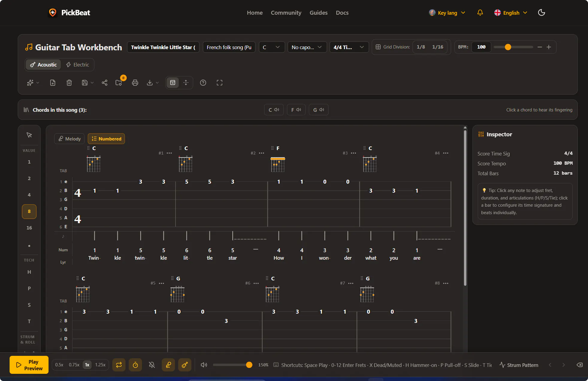Set grid division to 1/8
This screenshot has width=588, height=381.
(421, 47)
